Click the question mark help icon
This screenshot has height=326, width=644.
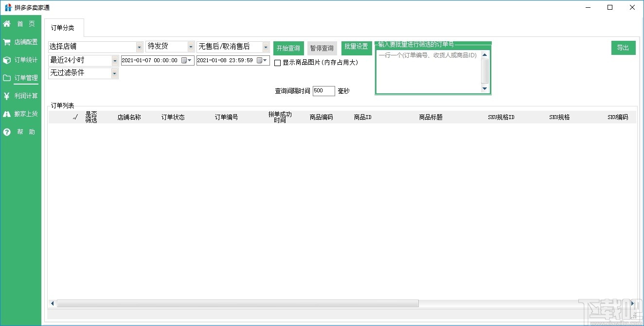tap(7, 132)
